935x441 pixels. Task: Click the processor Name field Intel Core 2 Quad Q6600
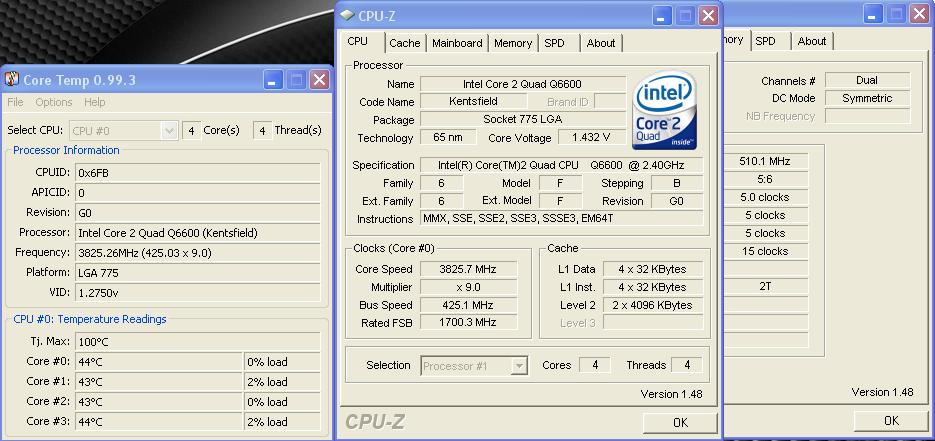523,84
